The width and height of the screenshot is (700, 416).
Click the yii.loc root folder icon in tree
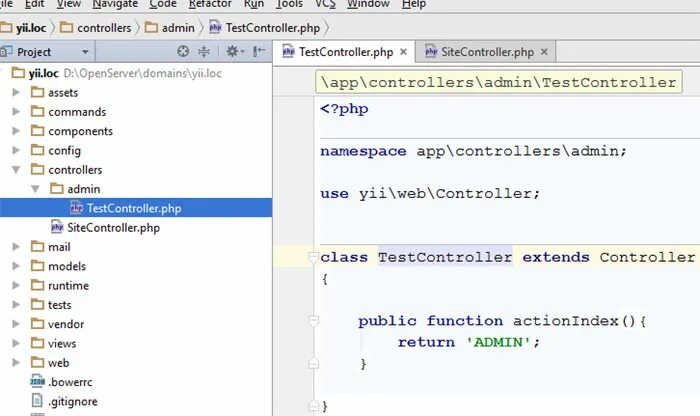[18, 73]
